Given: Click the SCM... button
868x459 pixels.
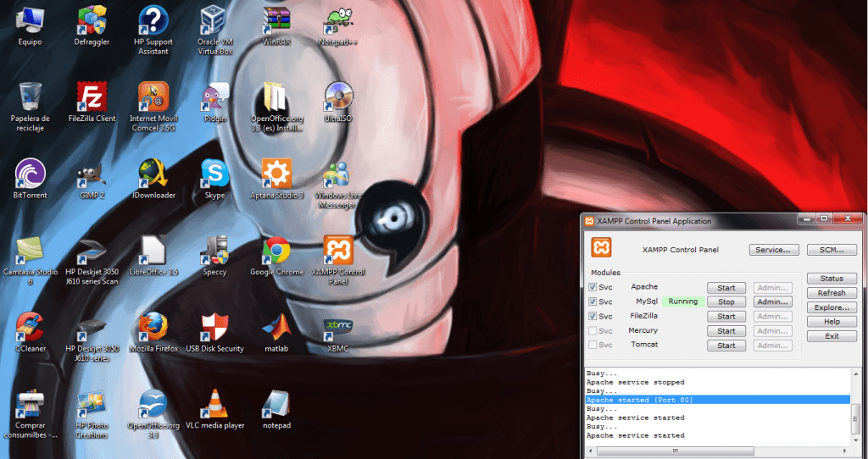Looking at the screenshot, I should click(832, 250).
